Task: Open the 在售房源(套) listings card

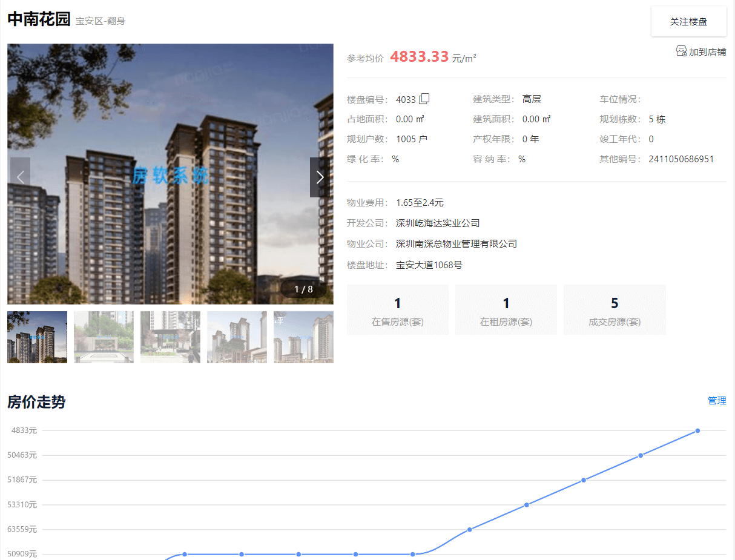Action: point(397,310)
